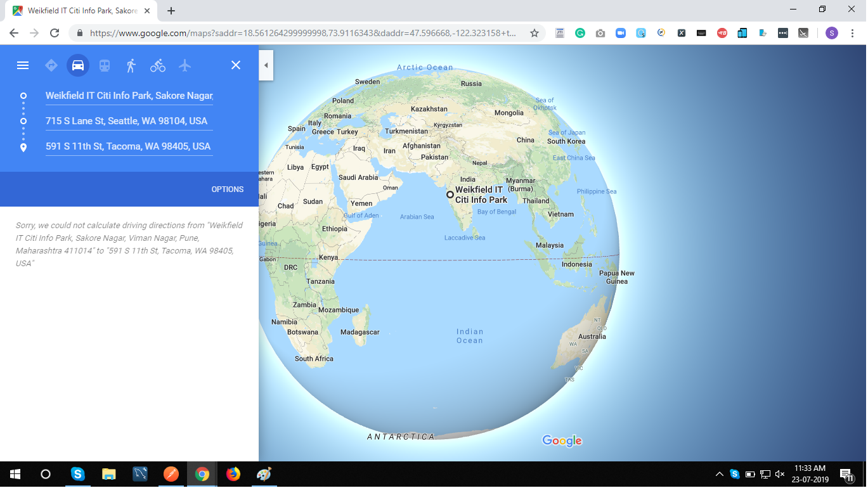
Task: Collapse the side panel arrow
Action: click(266, 65)
